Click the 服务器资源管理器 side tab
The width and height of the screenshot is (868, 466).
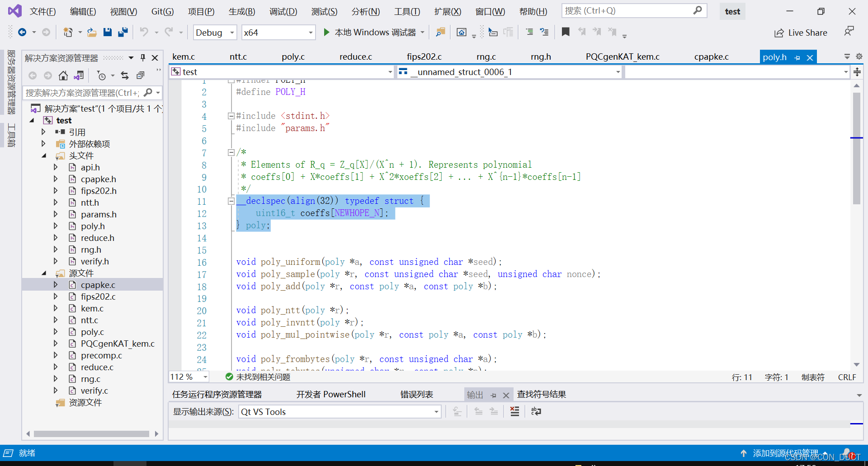(x=11, y=82)
